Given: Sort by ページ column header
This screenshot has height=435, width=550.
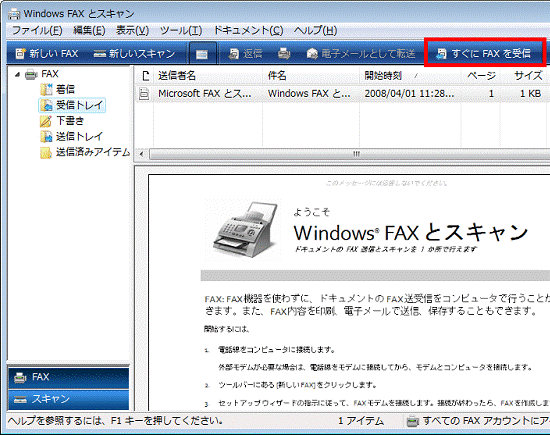Looking at the screenshot, I should click(x=481, y=75).
